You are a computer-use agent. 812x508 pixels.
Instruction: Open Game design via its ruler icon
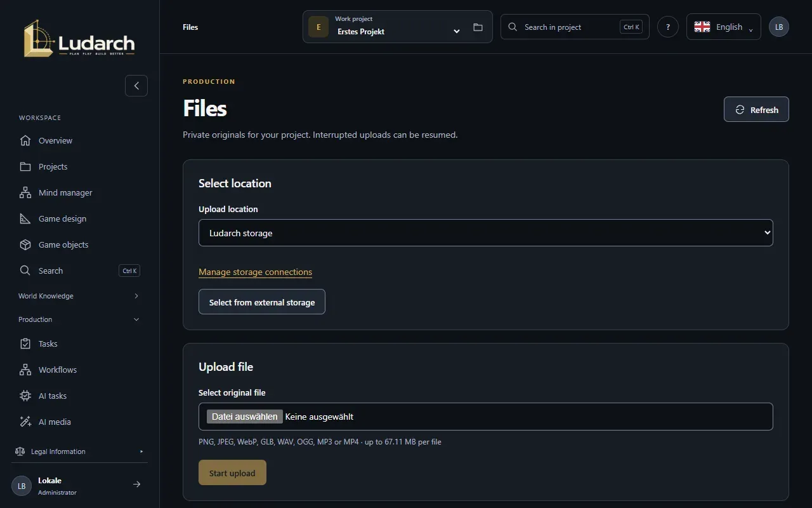pos(25,218)
